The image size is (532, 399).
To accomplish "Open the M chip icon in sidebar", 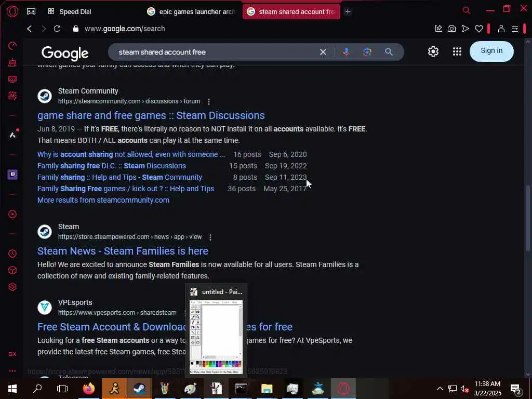I will click(12, 96).
